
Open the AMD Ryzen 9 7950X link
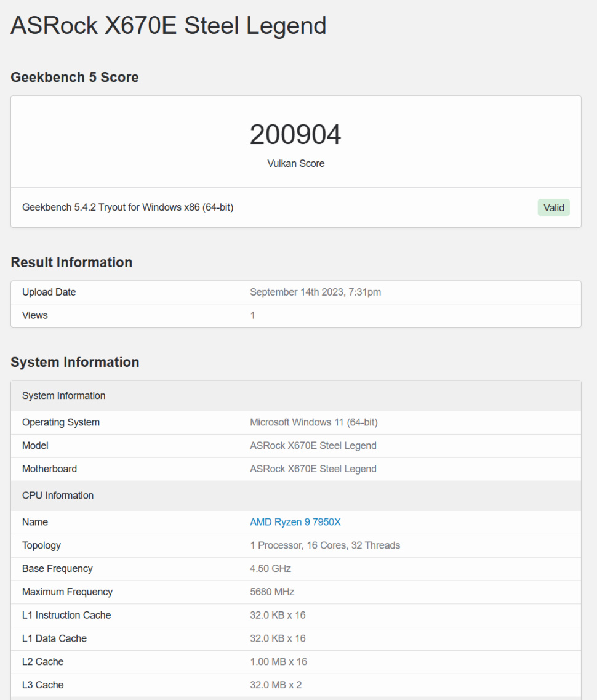tap(295, 522)
